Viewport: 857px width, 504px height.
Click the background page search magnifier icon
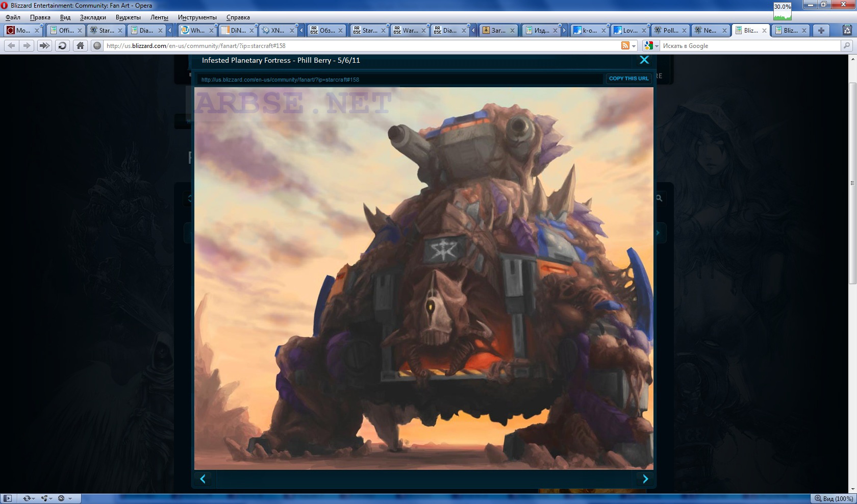pos(659,198)
